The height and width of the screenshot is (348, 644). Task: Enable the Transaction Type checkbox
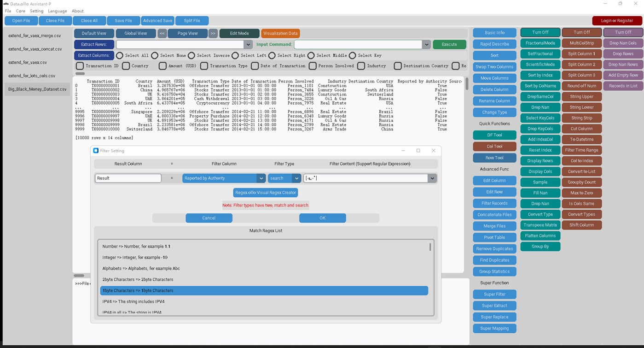pos(204,65)
